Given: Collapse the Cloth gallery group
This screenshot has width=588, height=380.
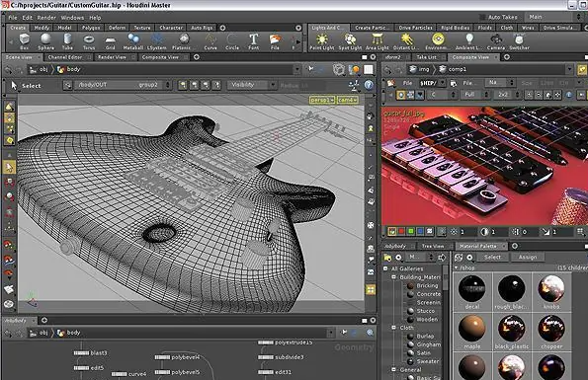Looking at the screenshot, I should (393, 328).
